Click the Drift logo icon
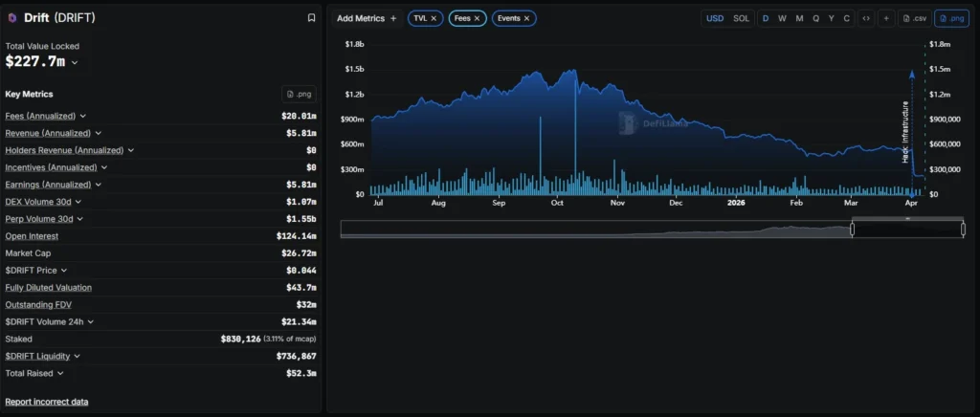Screen dimensions: 980x417 pyautogui.click(x=12, y=18)
